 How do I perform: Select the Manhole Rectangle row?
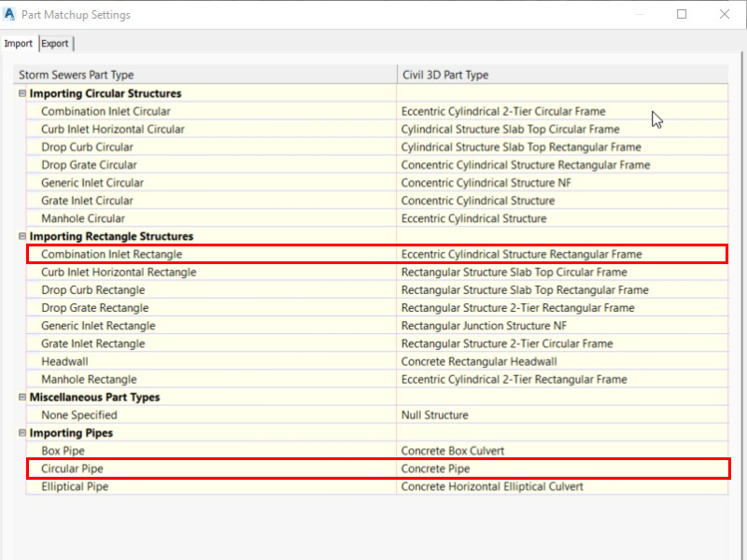tap(377, 379)
